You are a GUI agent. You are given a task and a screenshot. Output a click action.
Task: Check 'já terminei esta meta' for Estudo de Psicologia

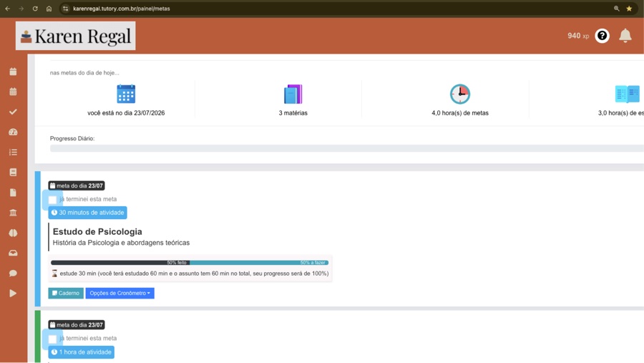52,200
